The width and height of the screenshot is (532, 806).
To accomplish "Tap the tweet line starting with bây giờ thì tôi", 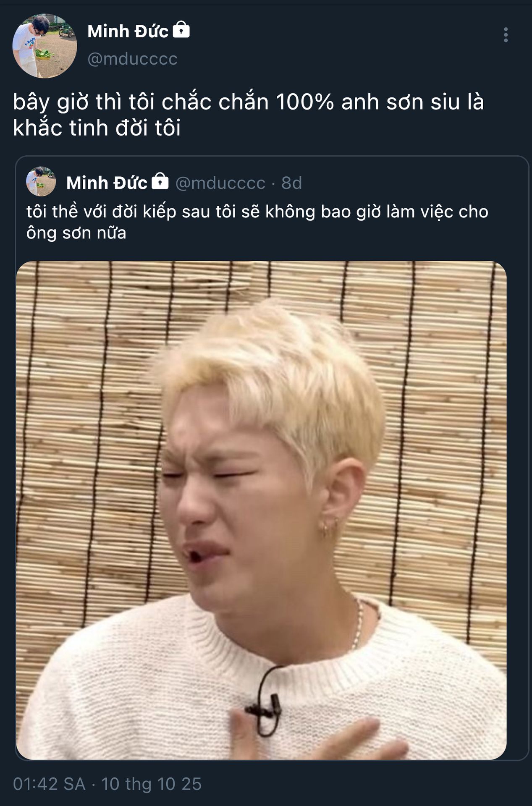I will [x=249, y=102].
